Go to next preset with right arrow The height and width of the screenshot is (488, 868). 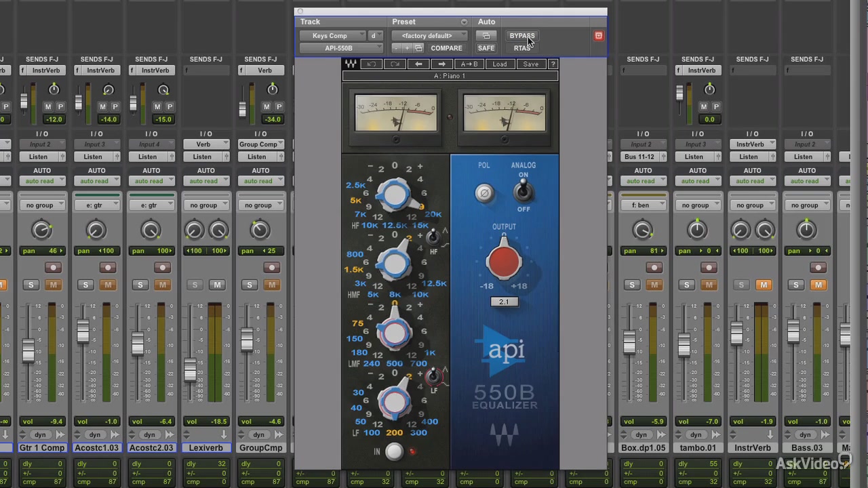pos(442,64)
